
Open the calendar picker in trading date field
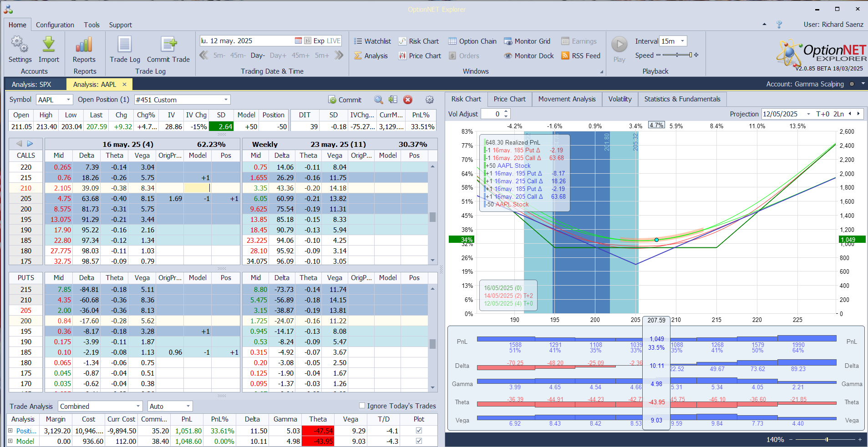coord(298,40)
